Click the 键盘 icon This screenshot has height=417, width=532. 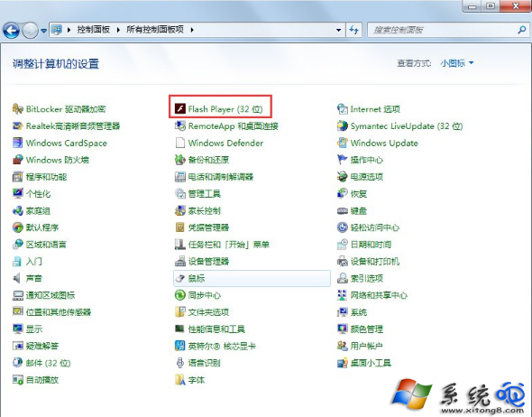[x=343, y=210]
